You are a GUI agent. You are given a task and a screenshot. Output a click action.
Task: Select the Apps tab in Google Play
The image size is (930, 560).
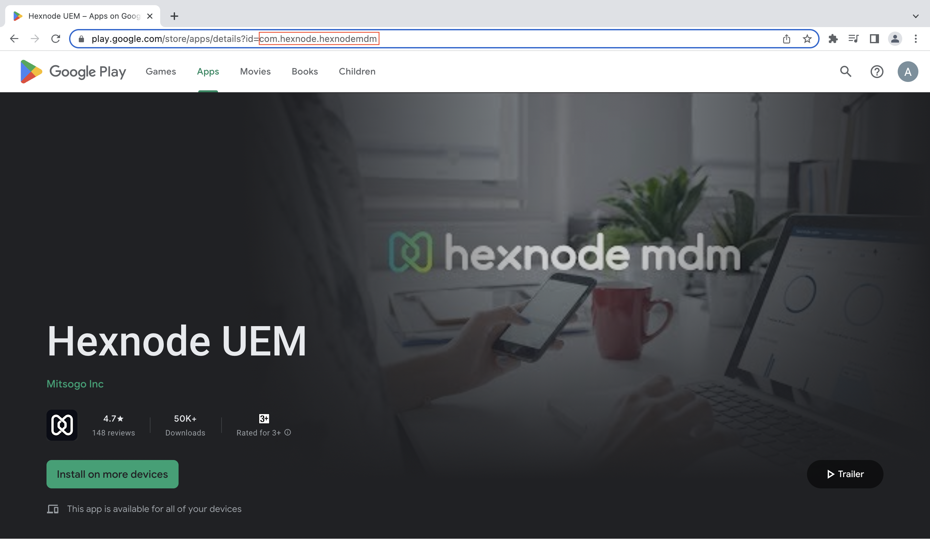point(208,72)
